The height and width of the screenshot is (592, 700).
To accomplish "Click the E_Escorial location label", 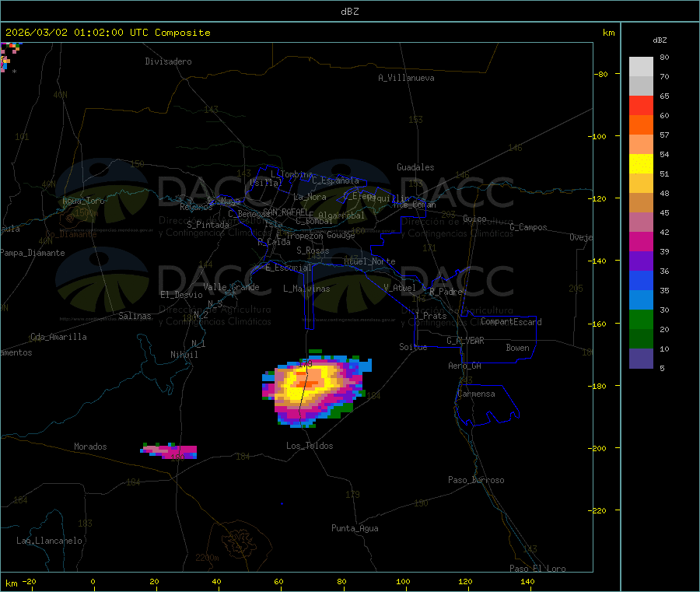I will (x=289, y=268).
